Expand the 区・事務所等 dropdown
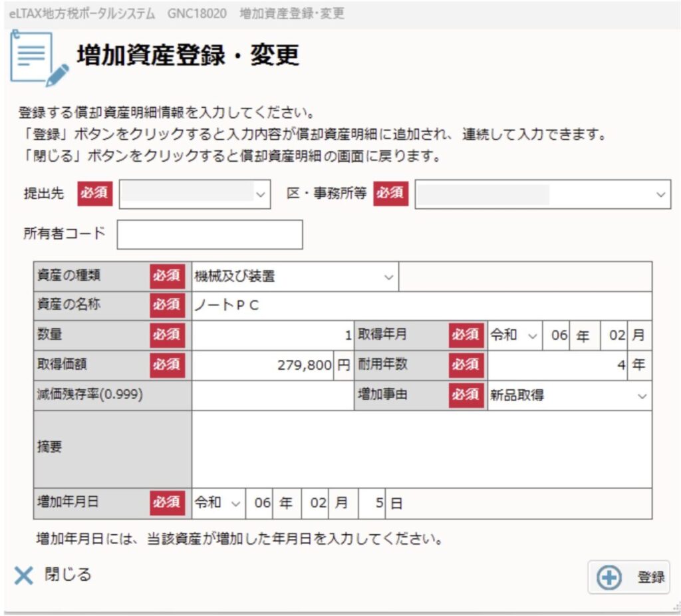This screenshot has height=616, width=681. click(x=542, y=194)
